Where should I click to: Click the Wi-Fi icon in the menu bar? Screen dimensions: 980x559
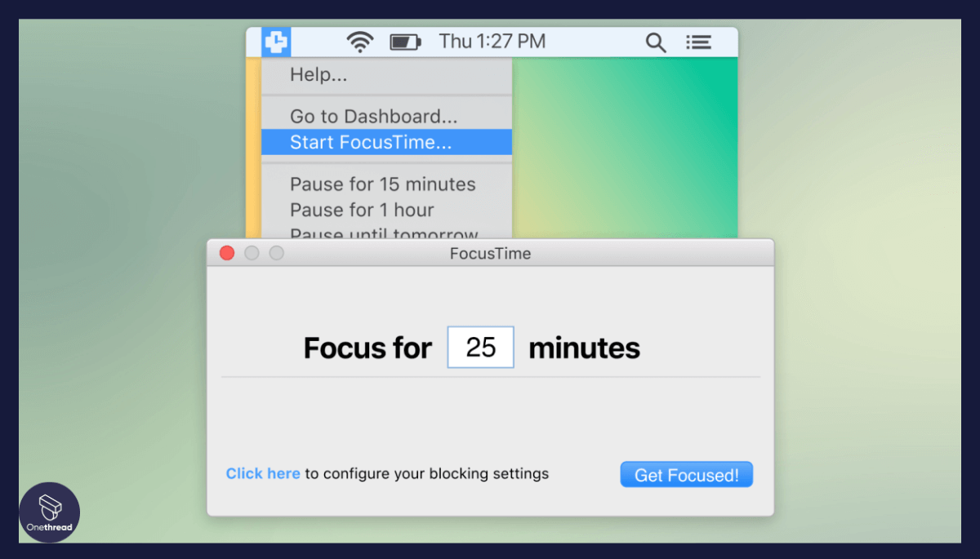click(359, 41)
